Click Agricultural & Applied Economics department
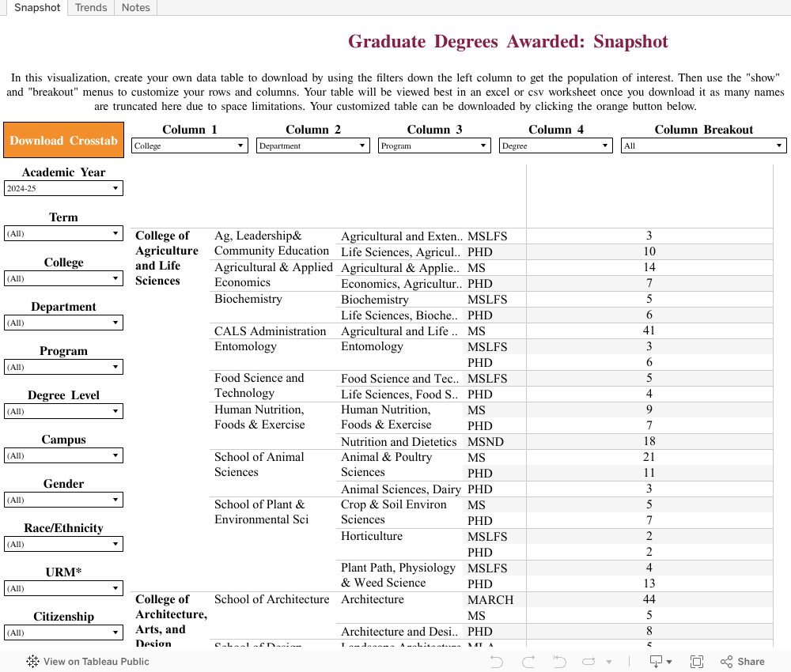The image size is (791, 672). click(274, 275)
